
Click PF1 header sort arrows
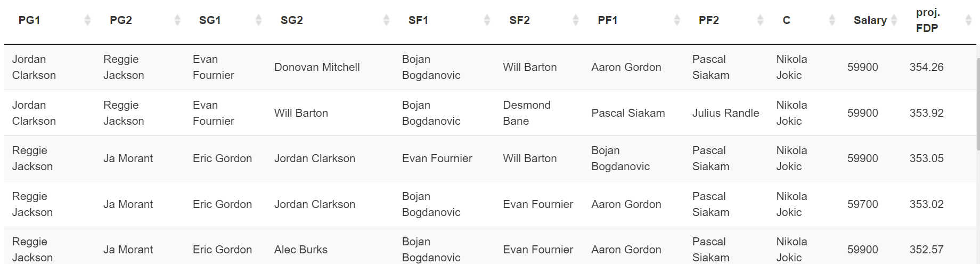(x=676, y=20)
